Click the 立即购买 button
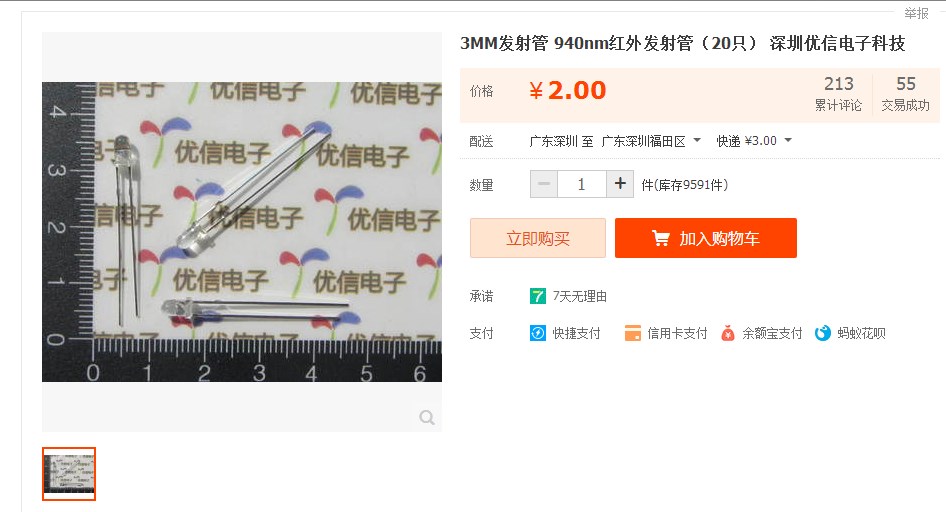 click(538, 238)
